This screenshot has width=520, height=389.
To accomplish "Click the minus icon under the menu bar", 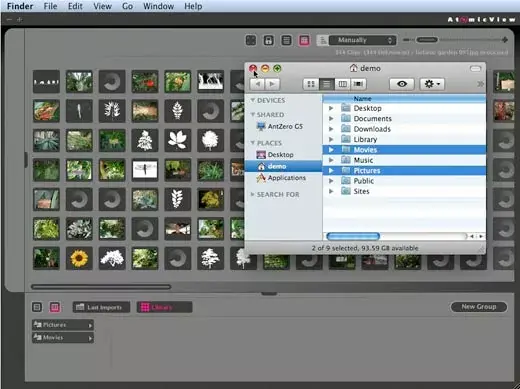I will pyautogui.click(x=9, y=20).
